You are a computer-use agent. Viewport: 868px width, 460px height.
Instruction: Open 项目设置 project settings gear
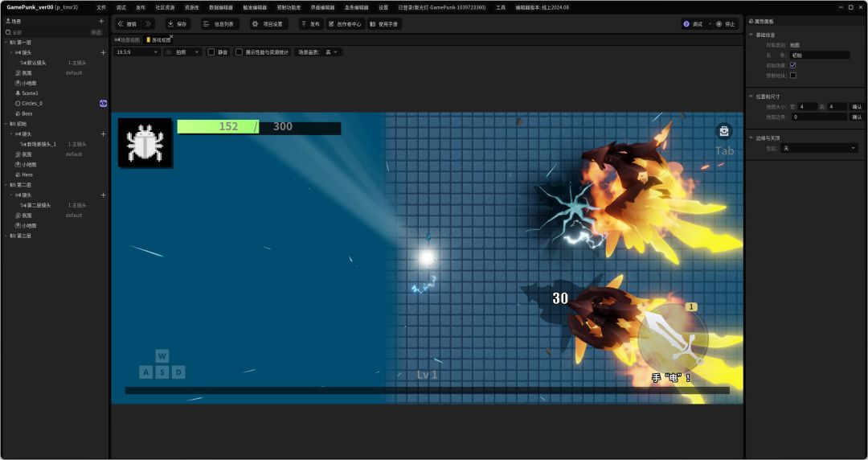(x=268, y=24)
